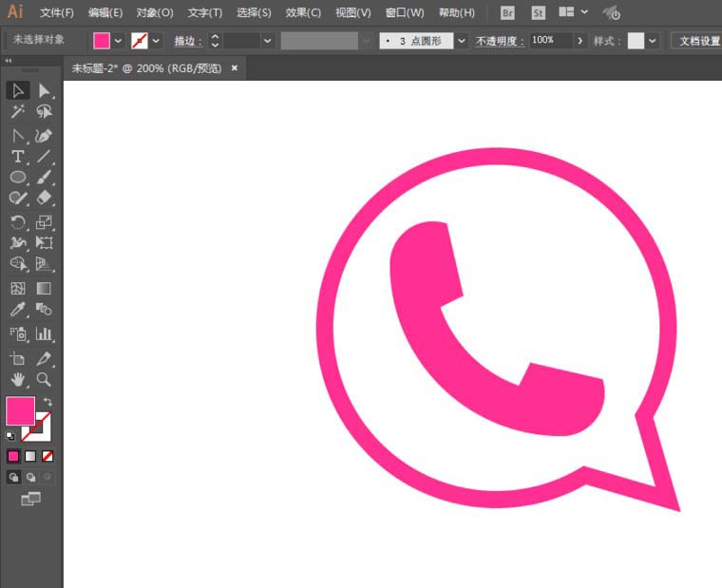Click the toolbox pink fill swatch
722x588 pixels.
(20, 410)
